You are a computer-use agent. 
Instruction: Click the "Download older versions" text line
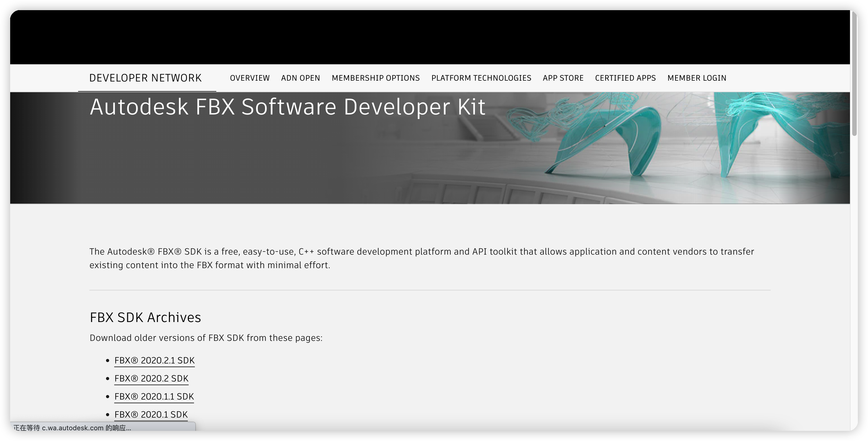click(x=206, y=338)
